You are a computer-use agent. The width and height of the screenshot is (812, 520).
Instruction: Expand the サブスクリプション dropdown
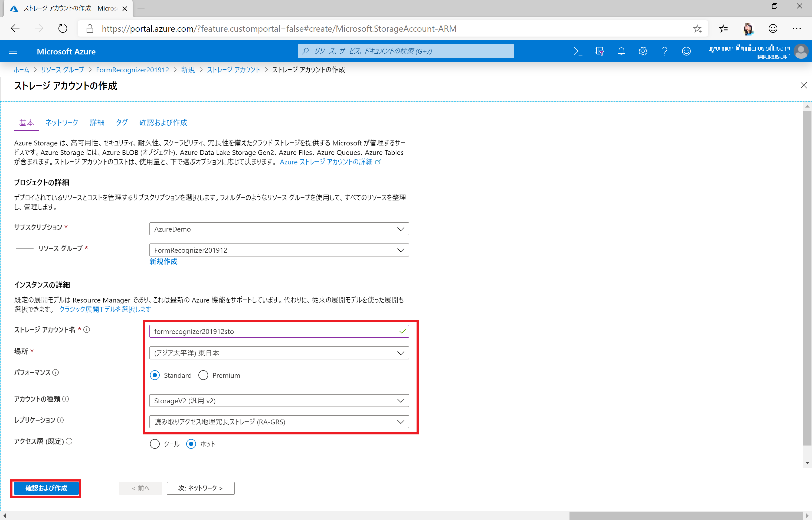coord(279,229)
